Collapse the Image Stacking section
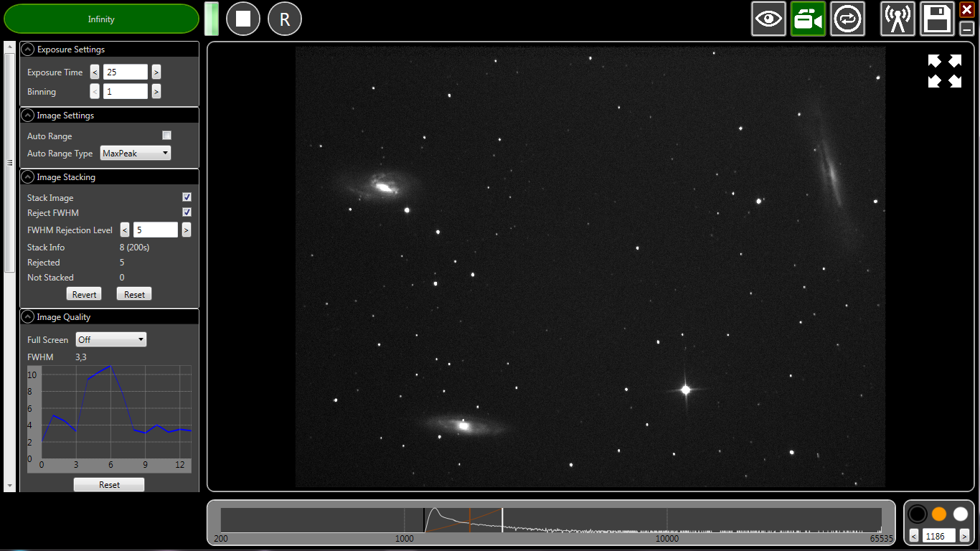The image size is (980, 551). tap(28, 177)
